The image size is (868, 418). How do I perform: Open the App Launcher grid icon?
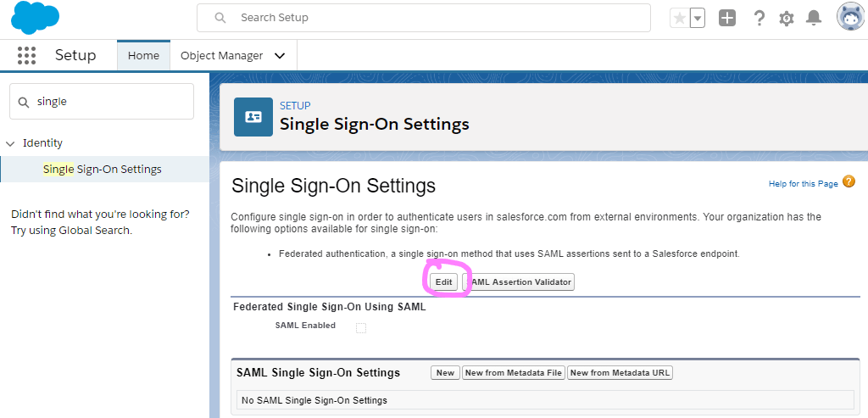click(26, 56)
